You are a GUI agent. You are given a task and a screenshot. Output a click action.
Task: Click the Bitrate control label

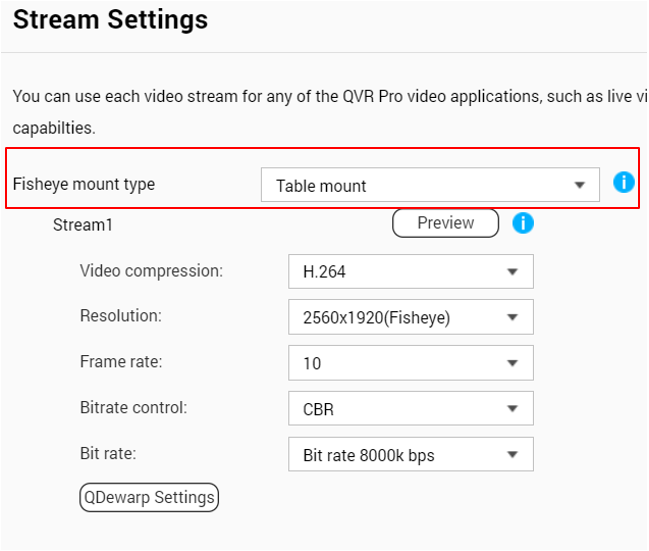[x=133, y=407]
